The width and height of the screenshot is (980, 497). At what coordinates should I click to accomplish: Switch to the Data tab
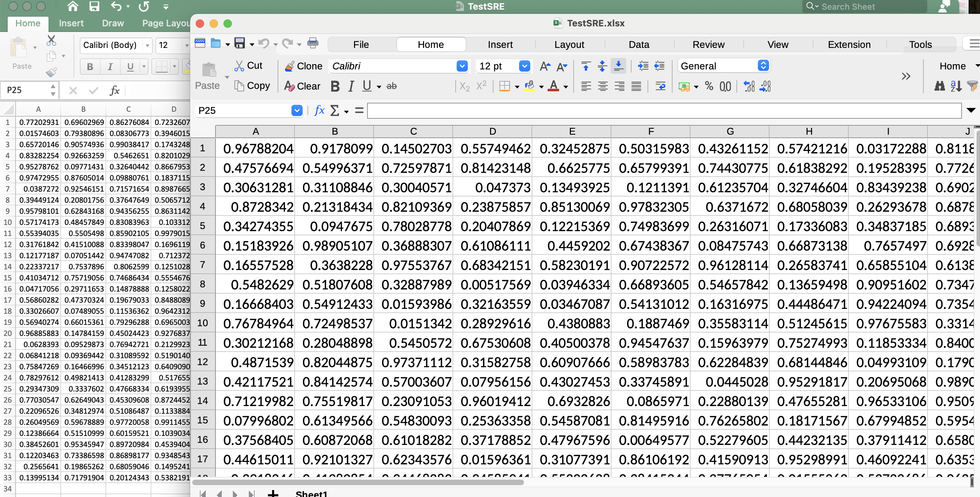click(x=639, y=44)
